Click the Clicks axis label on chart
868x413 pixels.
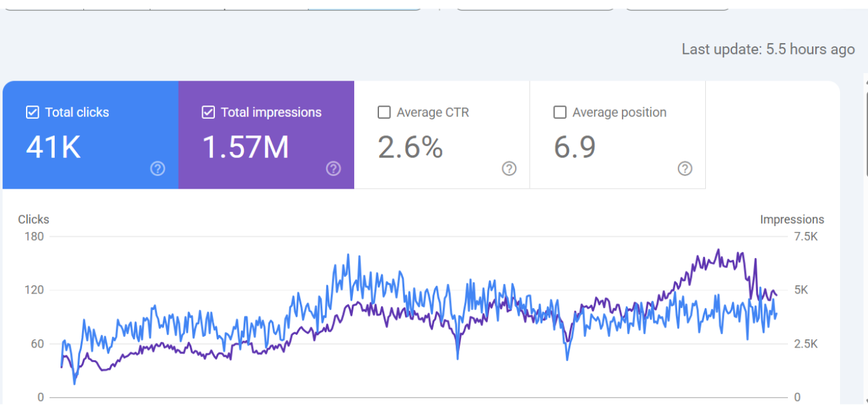tap(33, 219)
